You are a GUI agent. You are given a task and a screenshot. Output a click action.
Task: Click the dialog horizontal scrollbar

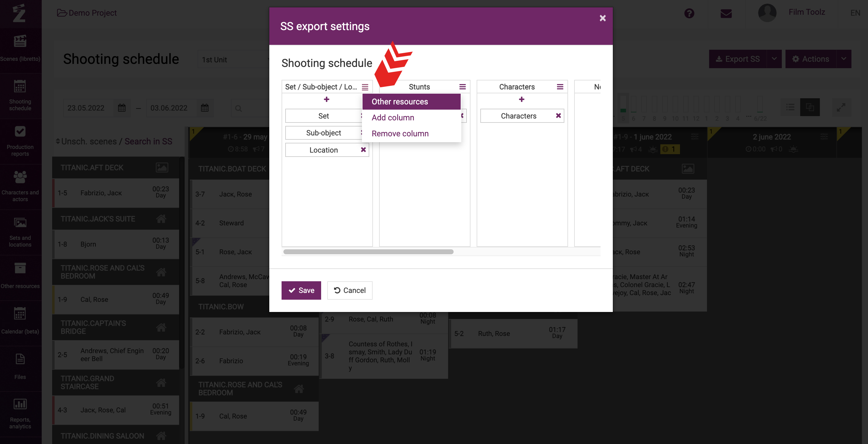click(x=368, y=252)
